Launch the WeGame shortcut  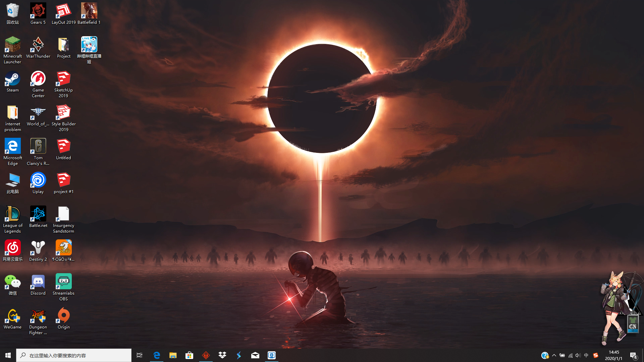pos(13,319)
